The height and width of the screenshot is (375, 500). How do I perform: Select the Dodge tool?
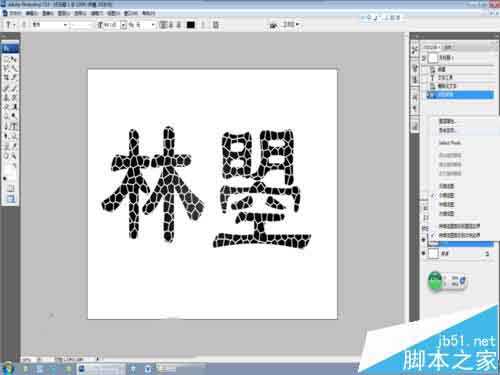(14, 116)
